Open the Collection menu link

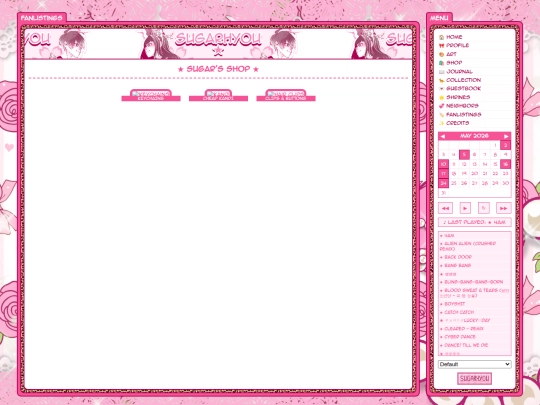click(464, 80)
